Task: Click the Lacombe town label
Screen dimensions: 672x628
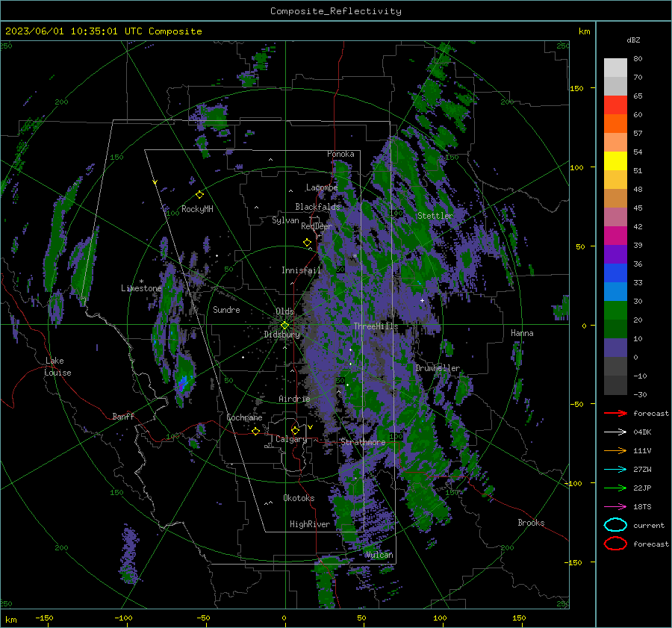Action: click(x=322, y=187)
